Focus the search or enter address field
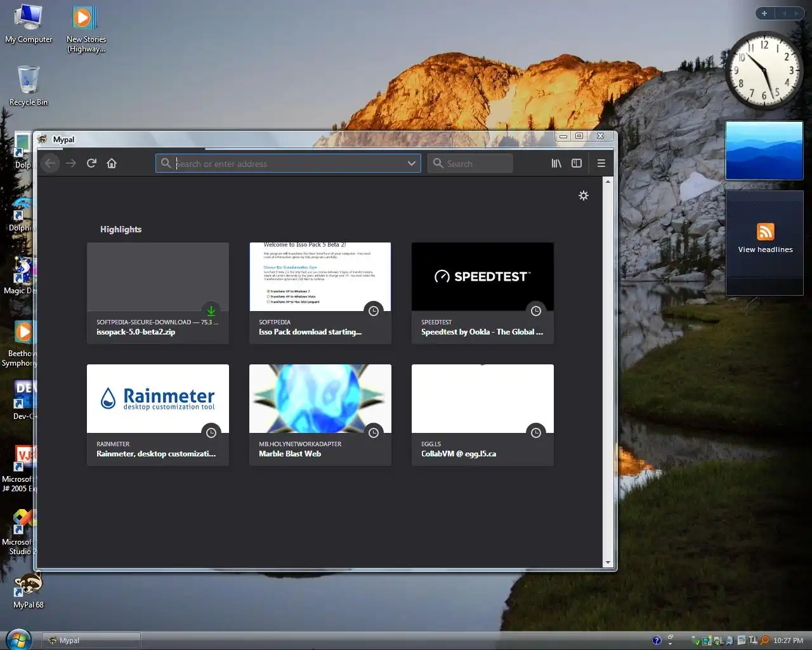This screenshot has width=812, height=650. click(289, 163)
